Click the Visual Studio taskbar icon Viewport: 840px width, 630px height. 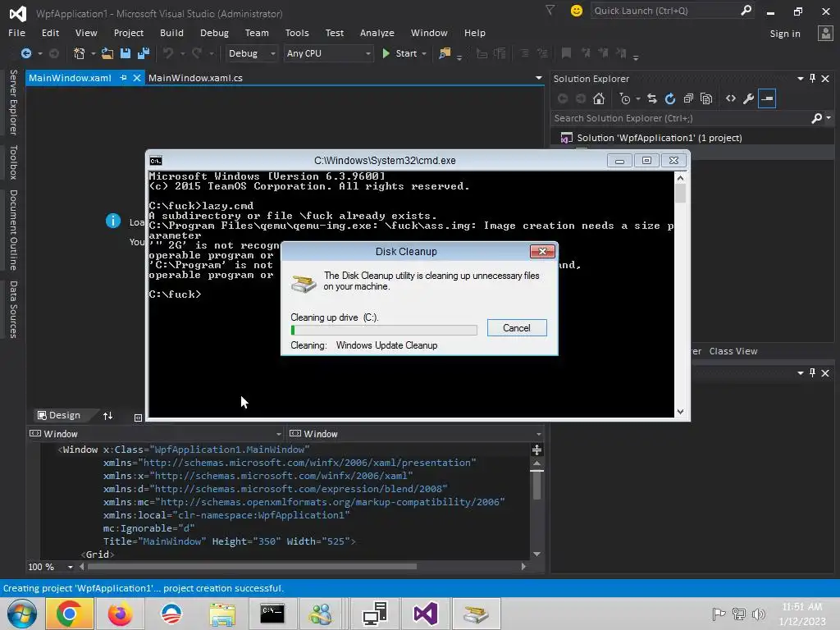[x=426, y=614]
